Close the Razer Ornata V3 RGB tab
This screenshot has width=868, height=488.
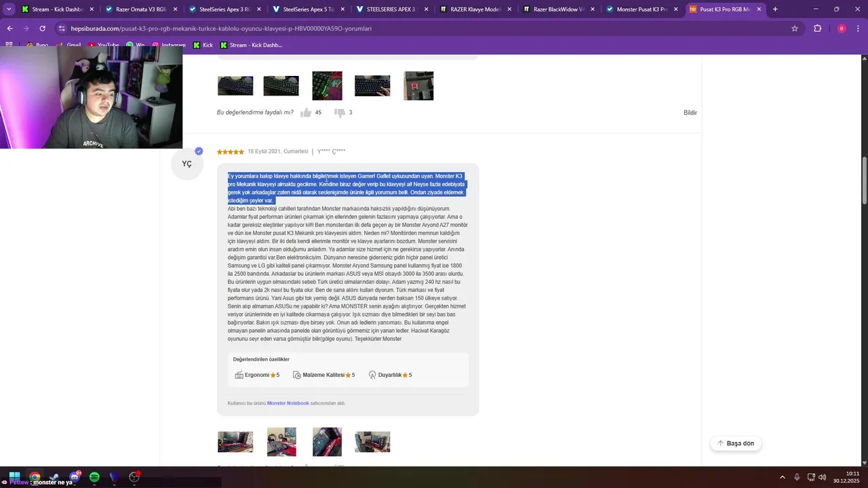[175, 9]
